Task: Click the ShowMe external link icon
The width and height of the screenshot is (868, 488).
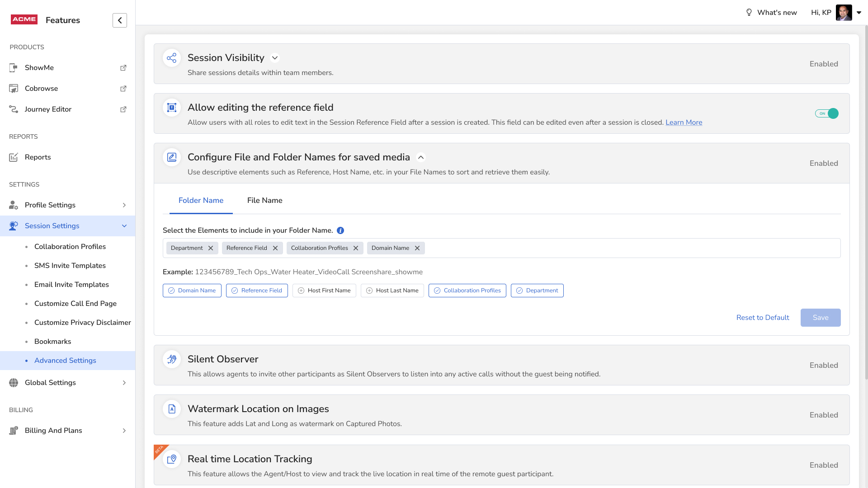Action: (123, 68)
